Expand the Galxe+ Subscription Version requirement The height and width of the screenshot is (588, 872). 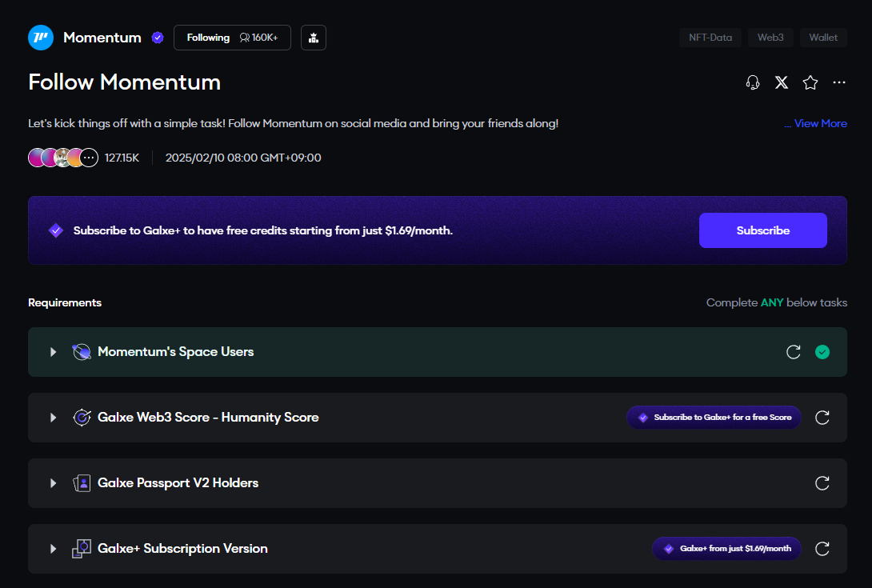pyautogui.click(x=53, y=549)
